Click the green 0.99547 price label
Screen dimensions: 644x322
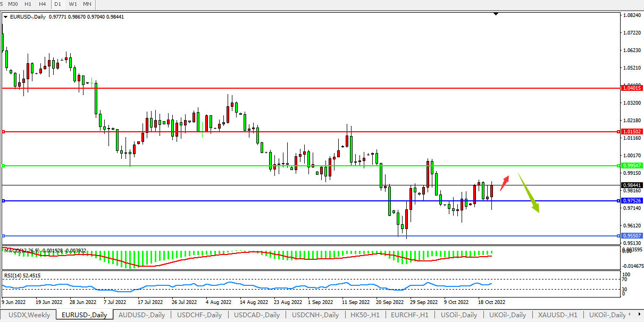(632, 166)
